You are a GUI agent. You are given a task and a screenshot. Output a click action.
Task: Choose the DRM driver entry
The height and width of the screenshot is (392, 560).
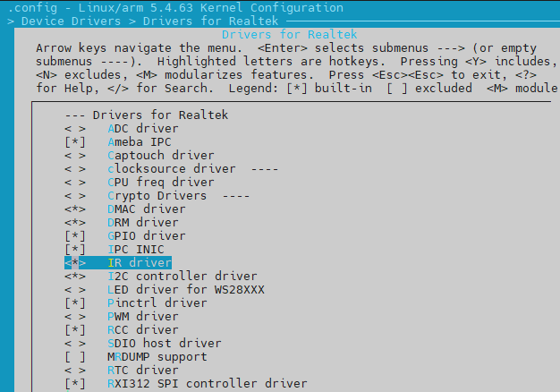click(x=142, y=223)
